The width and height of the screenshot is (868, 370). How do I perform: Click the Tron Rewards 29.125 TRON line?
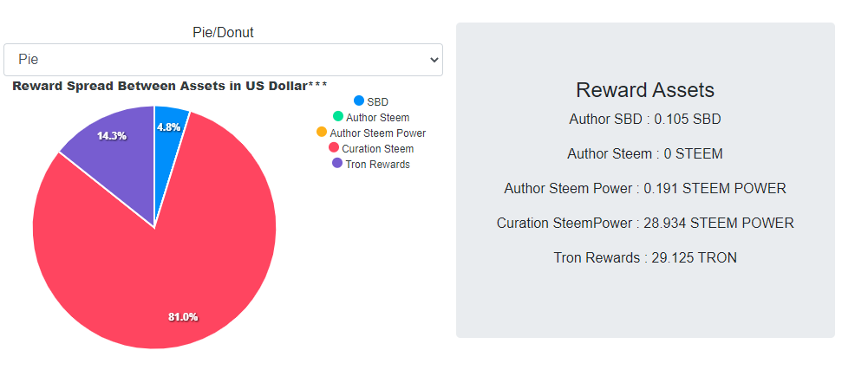click(645, 257)
